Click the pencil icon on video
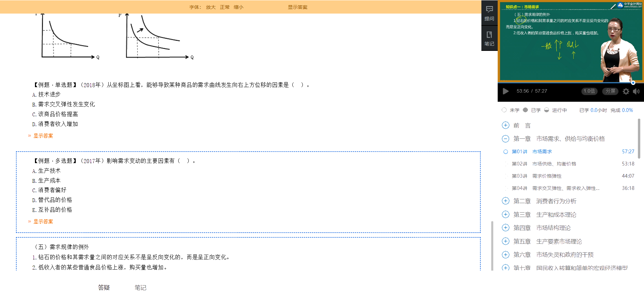This screenshot has height=294, width=644. click(x=613, y=6)
